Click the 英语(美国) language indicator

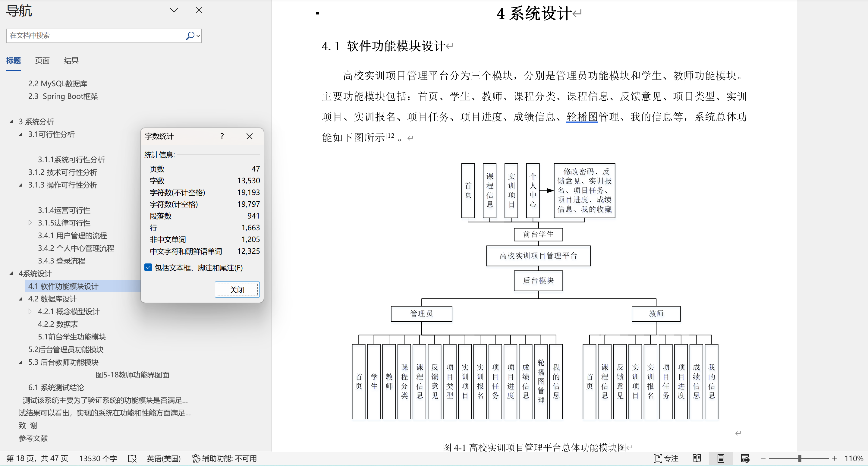click(x=164, y=458)
